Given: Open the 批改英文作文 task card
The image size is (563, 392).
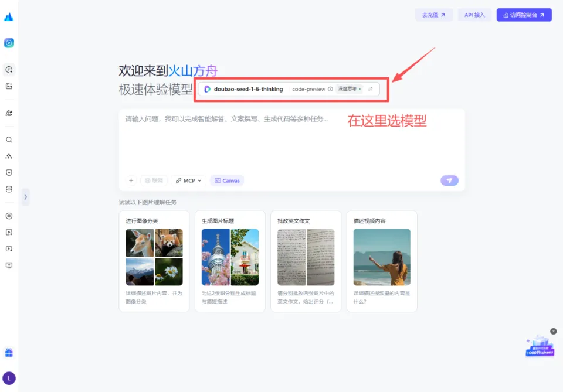Looking at the screenshot, I should coord(306,261).
